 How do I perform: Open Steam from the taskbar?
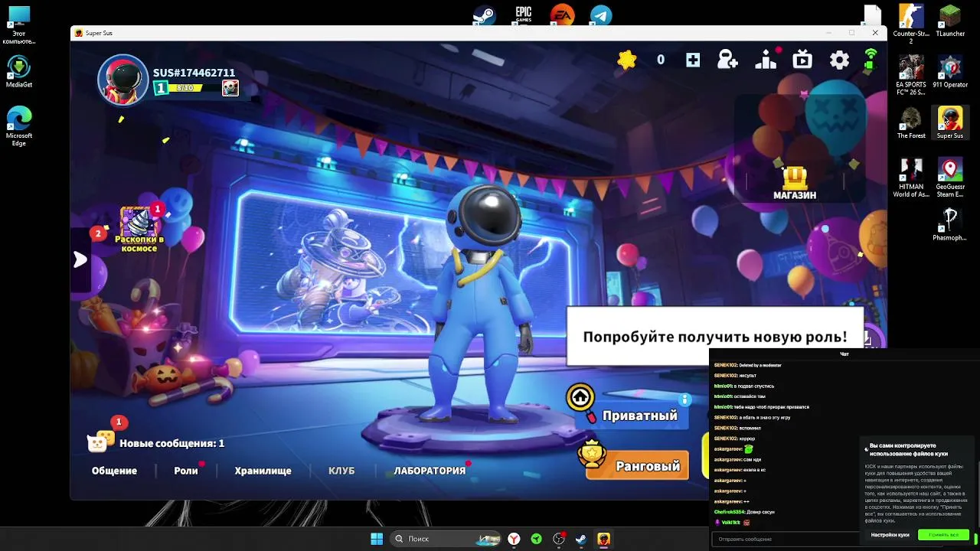tap(581, 539)
